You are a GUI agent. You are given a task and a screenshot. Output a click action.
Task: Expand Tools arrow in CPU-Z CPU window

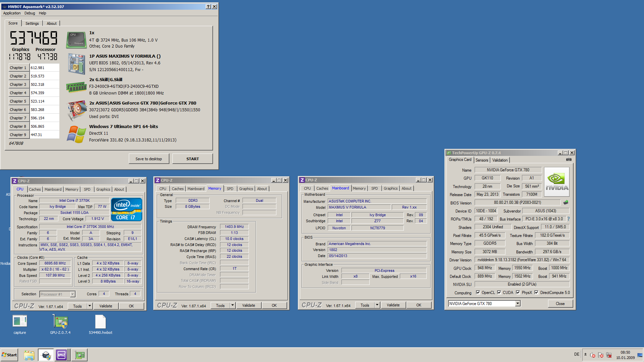90,306
